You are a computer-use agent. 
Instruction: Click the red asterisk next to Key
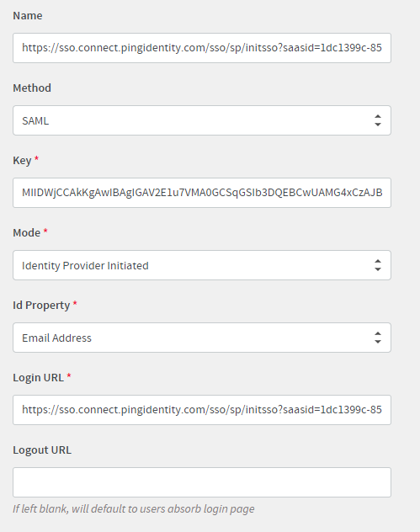point(37,158)
